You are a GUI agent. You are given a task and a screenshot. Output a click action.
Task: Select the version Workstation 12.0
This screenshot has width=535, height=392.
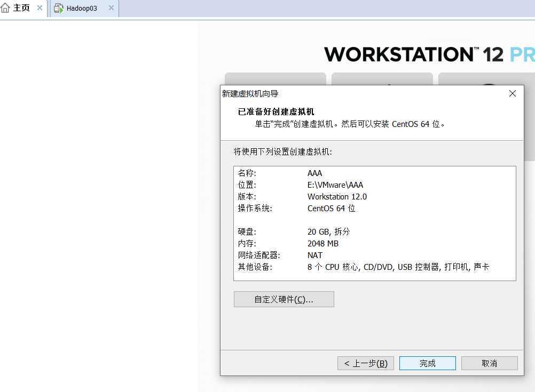click(337, 197)
